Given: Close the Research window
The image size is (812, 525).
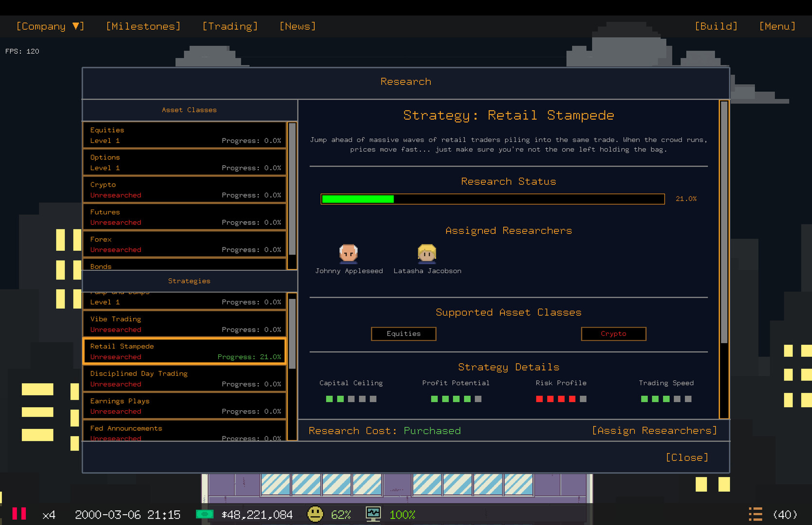Looking at the screenshot, I should coord(687,457).
